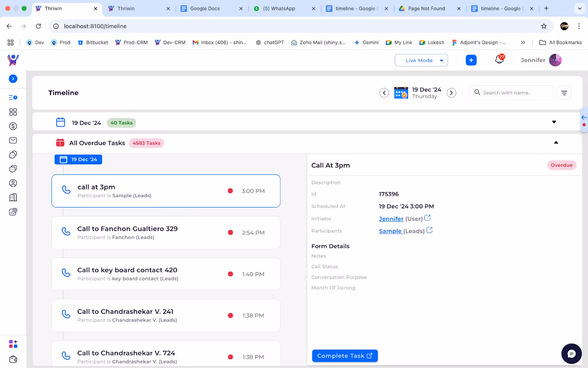Screen dimensions: 588x368
Task: Open the Sample participant external link icon
Action: click(x=429, y=230)
